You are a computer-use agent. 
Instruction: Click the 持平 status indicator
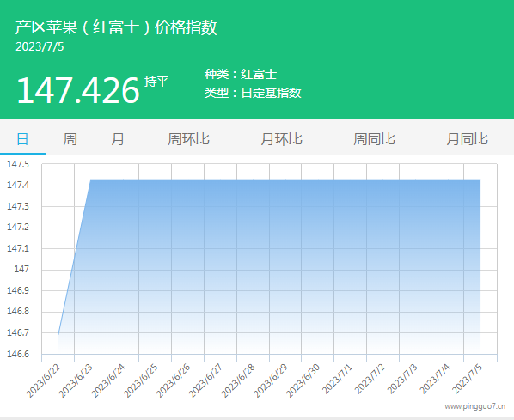tap(156, 82)
